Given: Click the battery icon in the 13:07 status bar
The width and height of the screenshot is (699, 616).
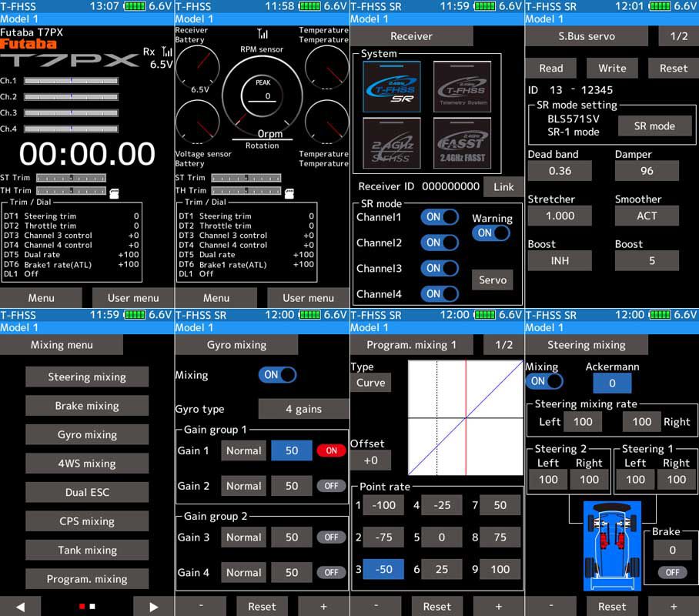Looking at the screenshot, I should 134,6.
